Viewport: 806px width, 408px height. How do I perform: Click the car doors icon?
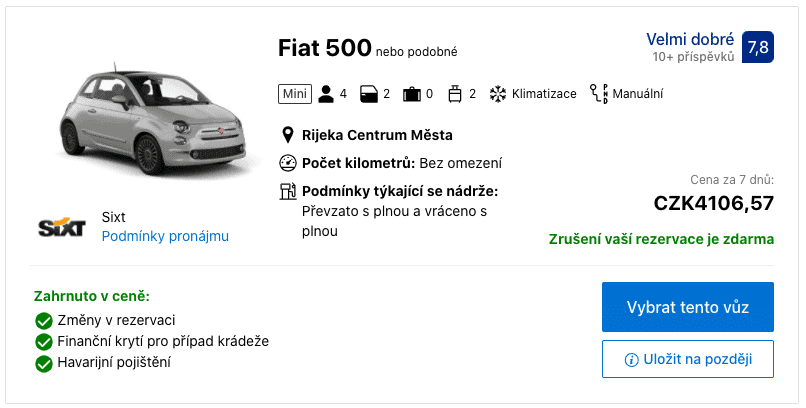click(369, 94)
